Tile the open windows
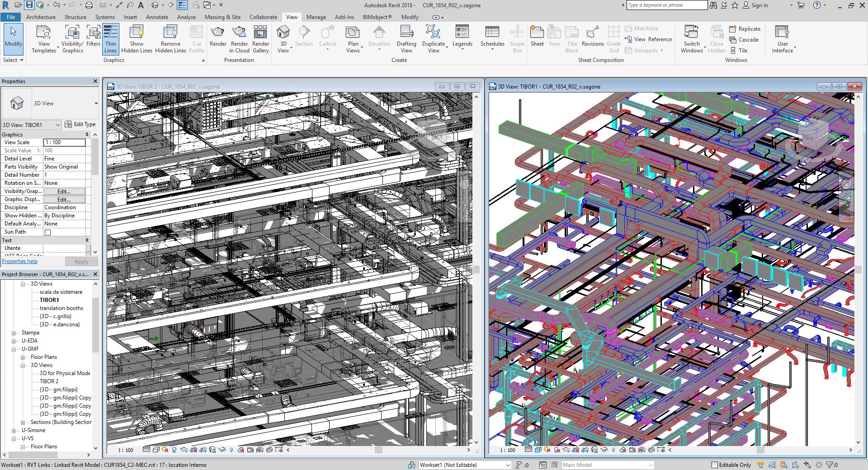The image size is (868, 470). tap(739, 51)
